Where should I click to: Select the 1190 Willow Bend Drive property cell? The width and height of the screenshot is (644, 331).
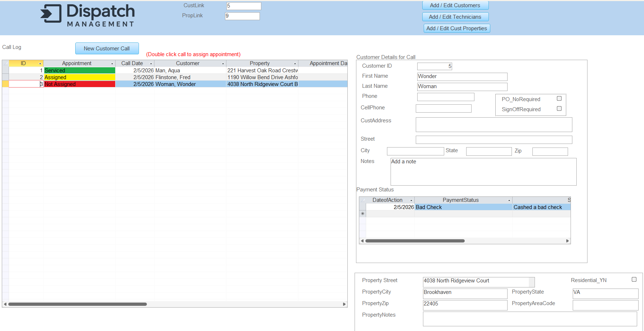(262, 77)
